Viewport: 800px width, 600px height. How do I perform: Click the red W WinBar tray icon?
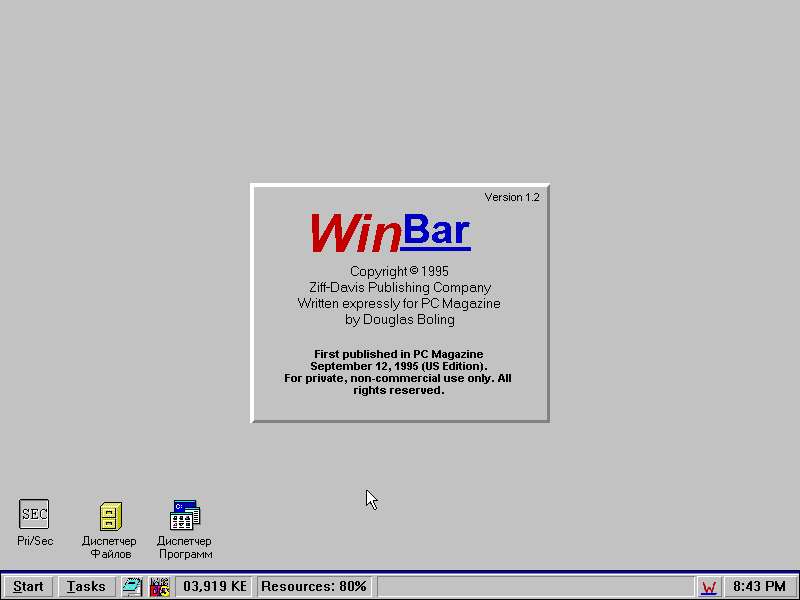pos(709,587)
